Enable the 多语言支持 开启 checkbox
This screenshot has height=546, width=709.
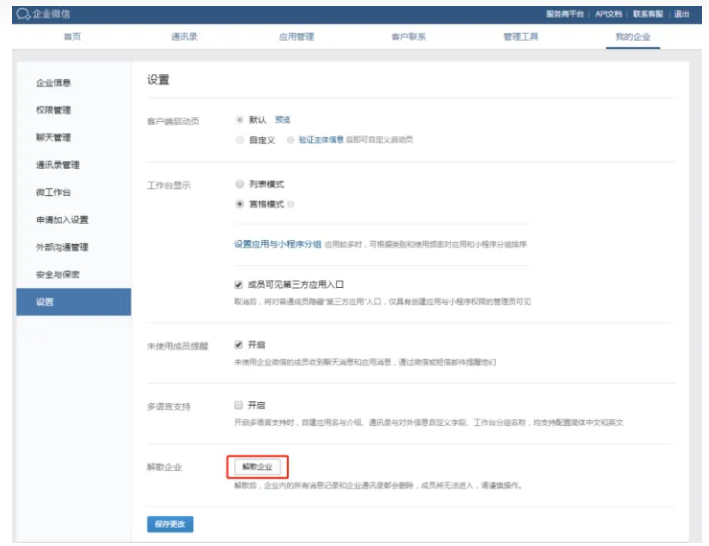(239, 405)
